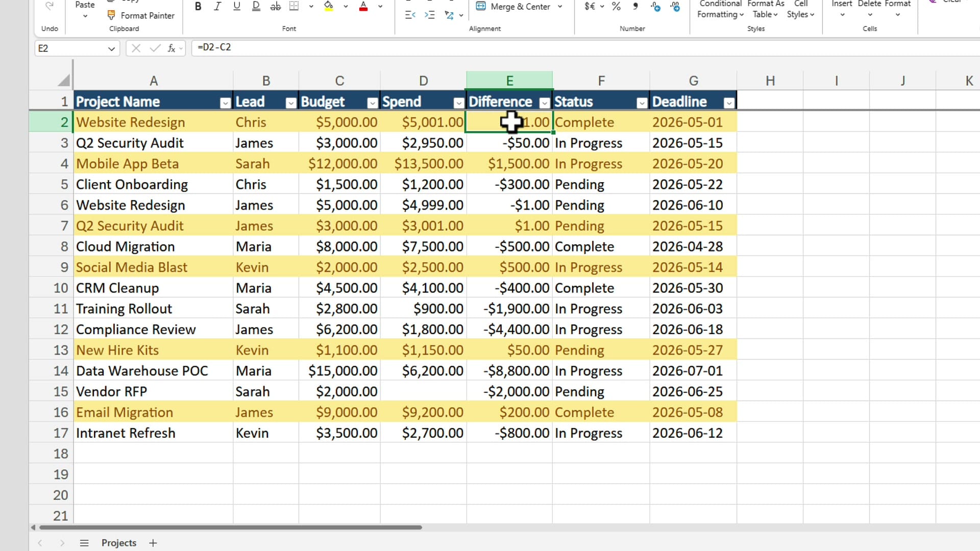Open the Cell Styles gallery
Image resolution: width=980 pixels, height=551 pixels.
pyautogui.click(x=800, y=9)
